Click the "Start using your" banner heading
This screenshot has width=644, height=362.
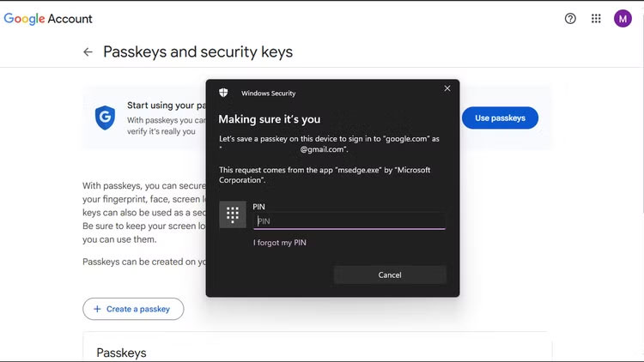point(165,106)
